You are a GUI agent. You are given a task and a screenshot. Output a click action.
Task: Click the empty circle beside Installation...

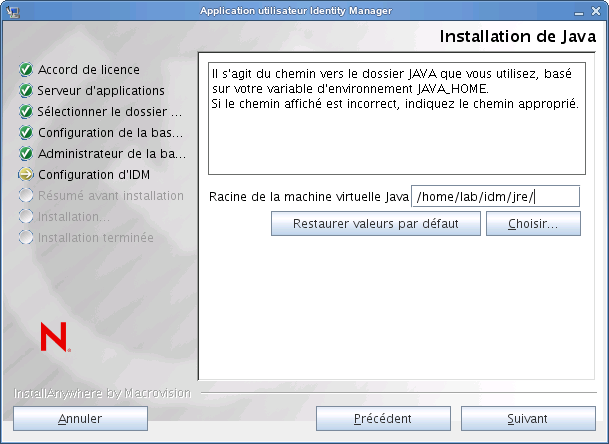coord(26,216)
